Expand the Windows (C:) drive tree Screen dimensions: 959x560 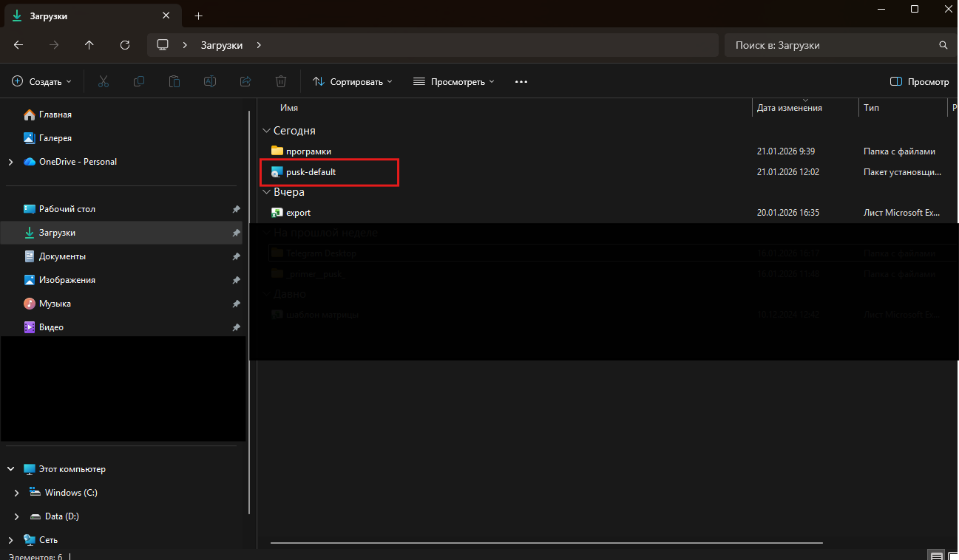[x=17, y=493]
